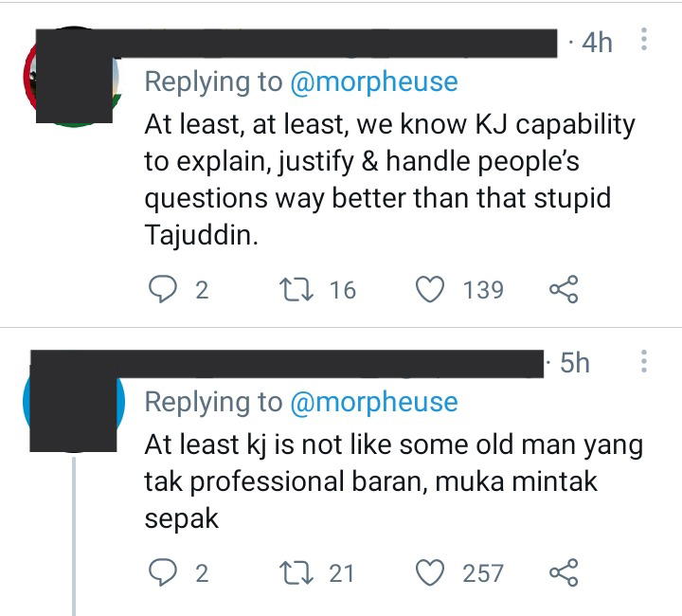Share the 'old man' tweet
This screenshot has width=682, height=616.
564,572
